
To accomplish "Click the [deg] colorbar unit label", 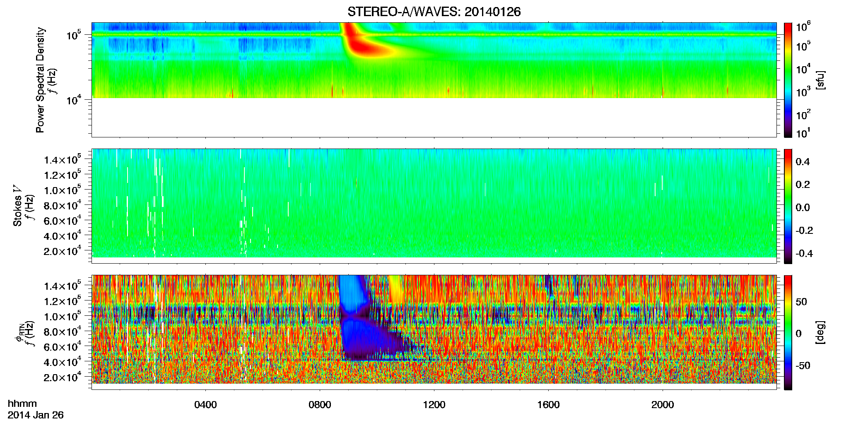I will tap(820, 332).
